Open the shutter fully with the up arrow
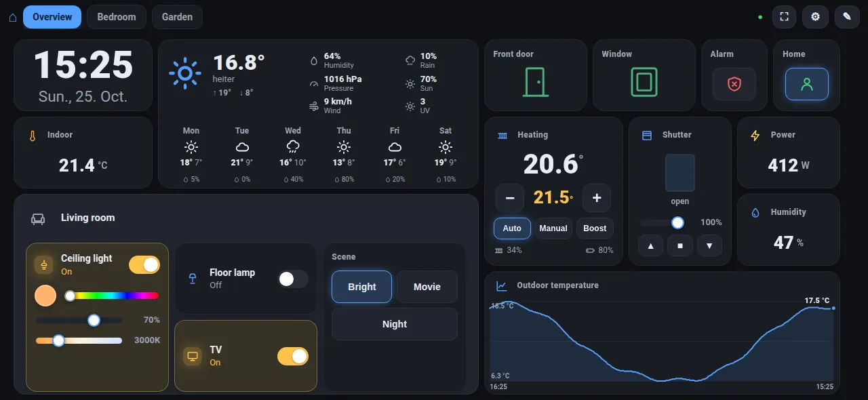This screenshot has height=400, width=868. (651, 245)
